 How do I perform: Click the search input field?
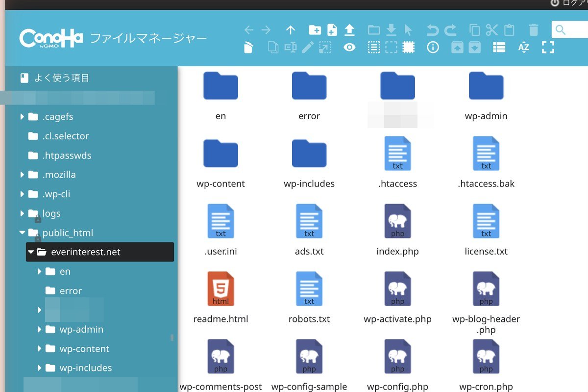[x=570, y=30]
